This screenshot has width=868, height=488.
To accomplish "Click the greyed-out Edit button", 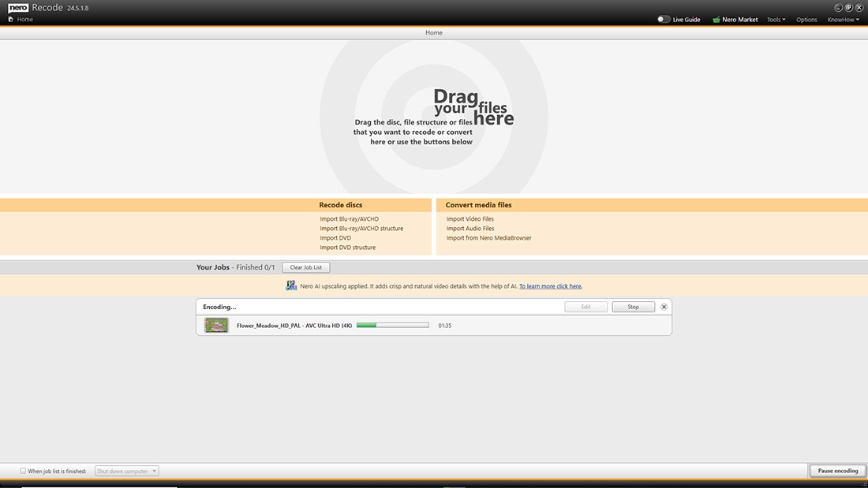I will tap(586, 307).
